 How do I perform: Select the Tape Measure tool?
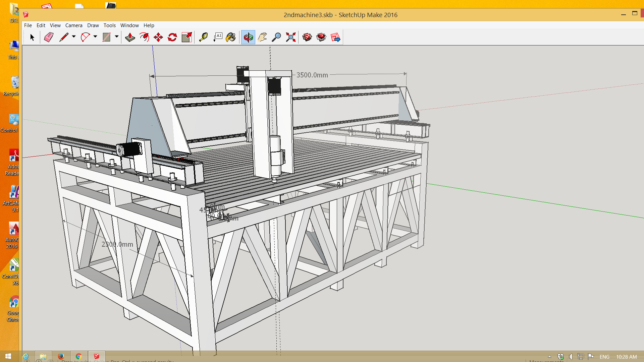pos(203,37)
